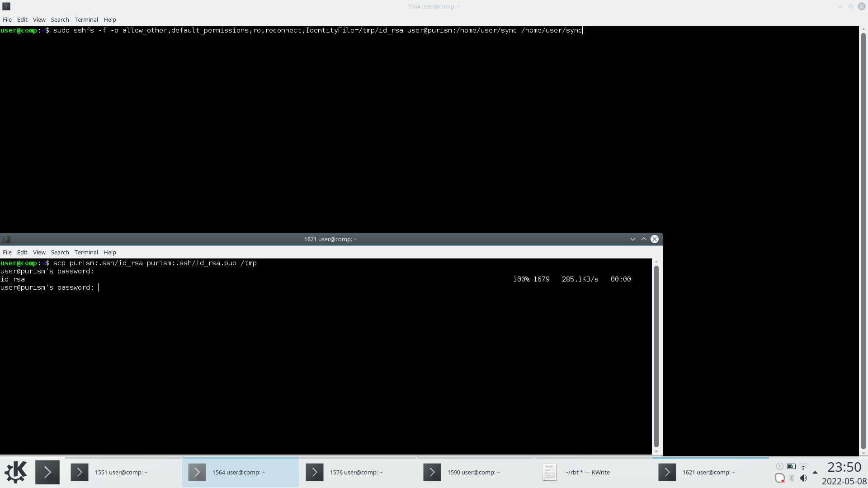Open window menu icon of 1621 terminal
Screen dimensions: 868x488
[6, 239]
